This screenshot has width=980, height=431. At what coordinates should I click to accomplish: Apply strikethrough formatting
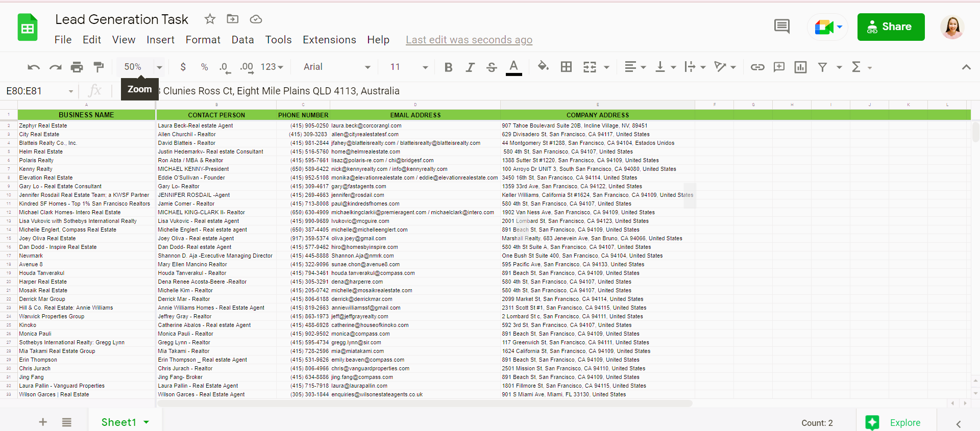click(x=492, y=67)
